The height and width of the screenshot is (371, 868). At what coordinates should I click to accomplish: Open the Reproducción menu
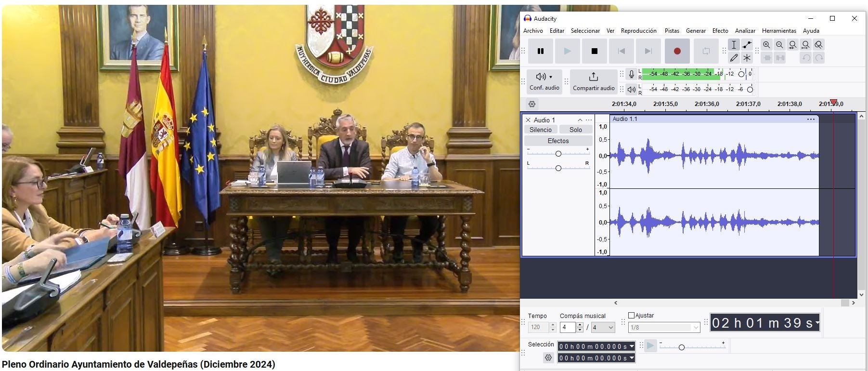[639, 31]
